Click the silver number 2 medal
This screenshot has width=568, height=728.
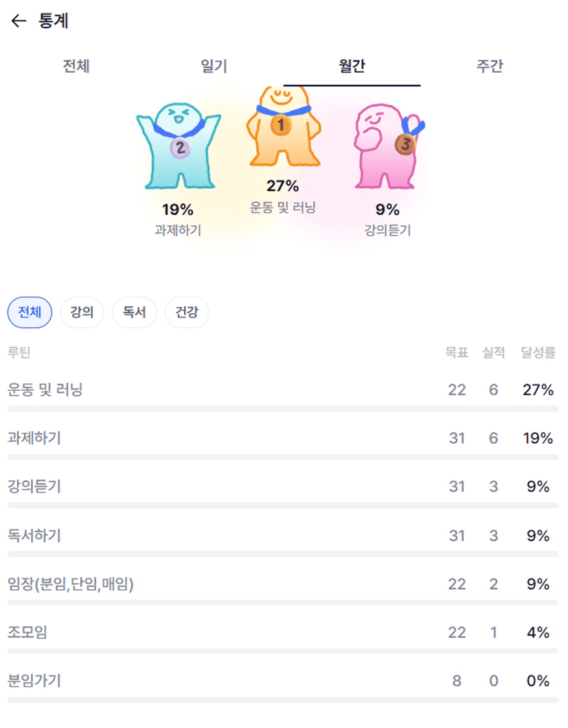tap(179, 147)
